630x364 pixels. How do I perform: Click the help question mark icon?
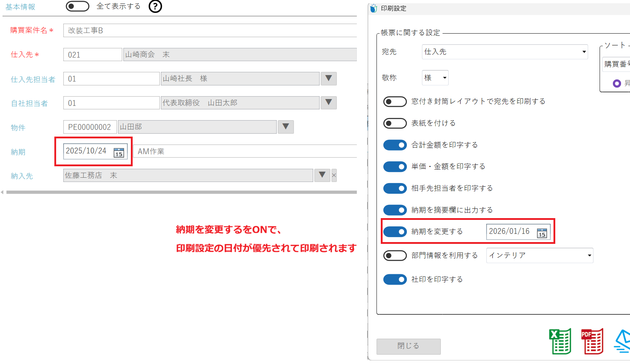coord(155,6)
